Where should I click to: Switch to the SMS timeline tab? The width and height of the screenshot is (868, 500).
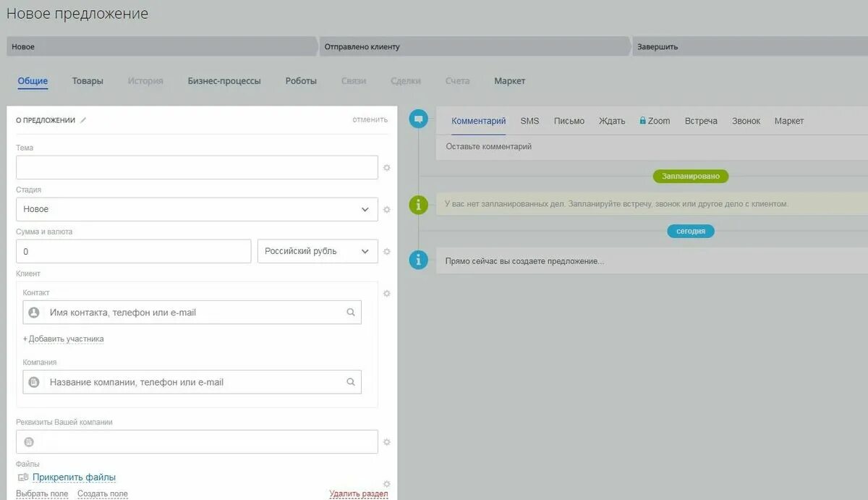coord(529,121)
